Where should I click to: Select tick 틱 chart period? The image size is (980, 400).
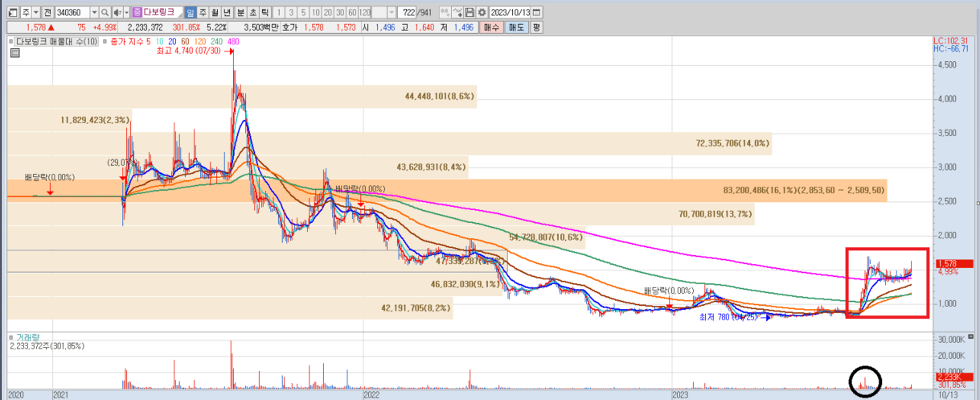(x=264, y=12)
